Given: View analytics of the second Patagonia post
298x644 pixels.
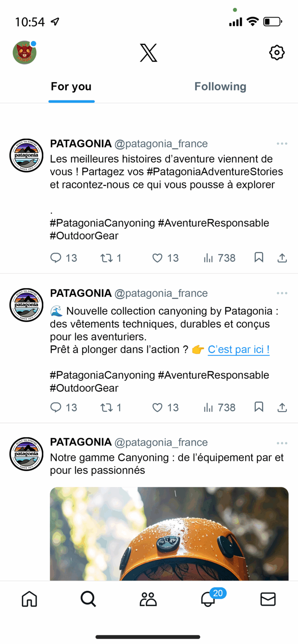Looking at the screenshot, I should point(208,408).
